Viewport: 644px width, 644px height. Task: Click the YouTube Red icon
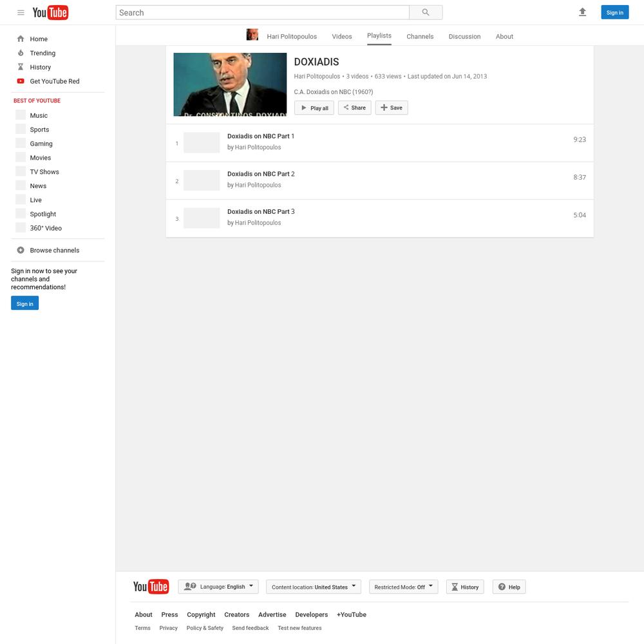coord(21,81)
